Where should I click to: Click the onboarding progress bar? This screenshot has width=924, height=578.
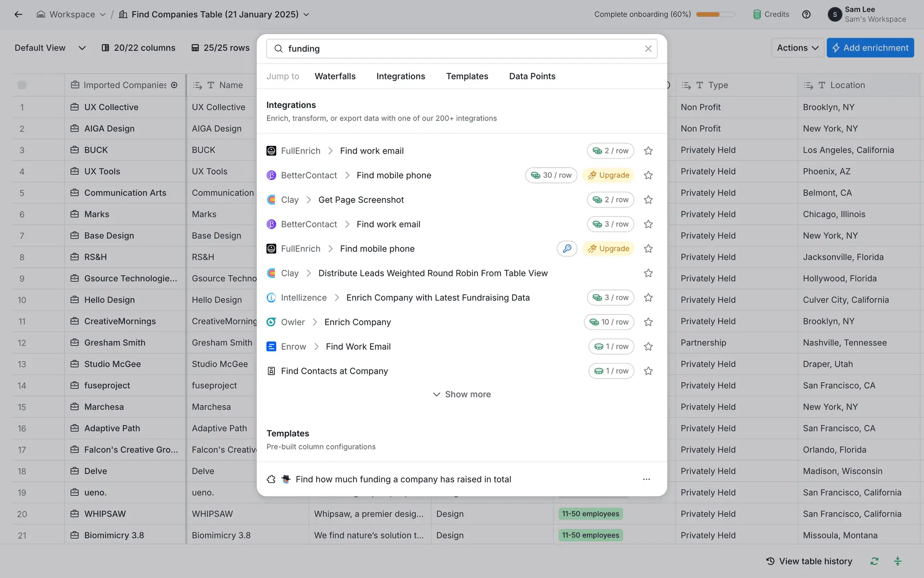(715, 14)
